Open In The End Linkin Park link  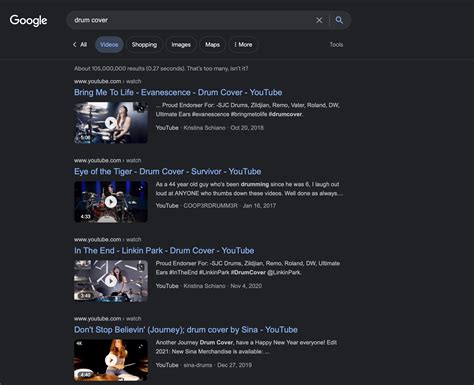[x=164, y=250]
